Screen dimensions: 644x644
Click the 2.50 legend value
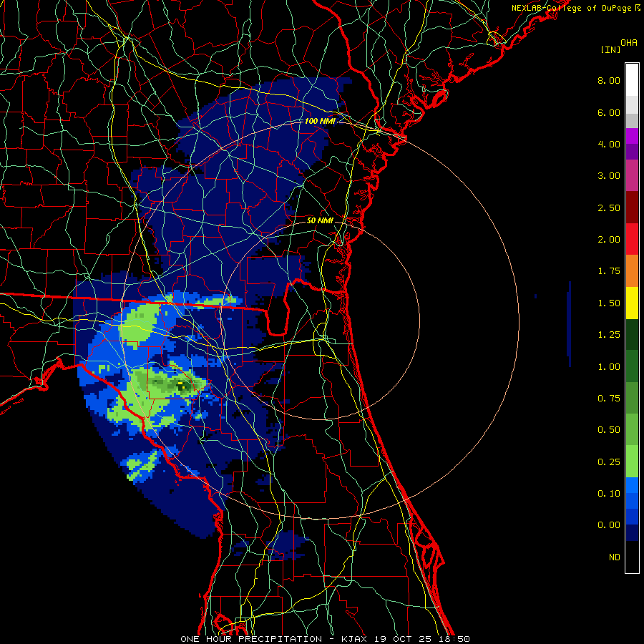point(609,208)
